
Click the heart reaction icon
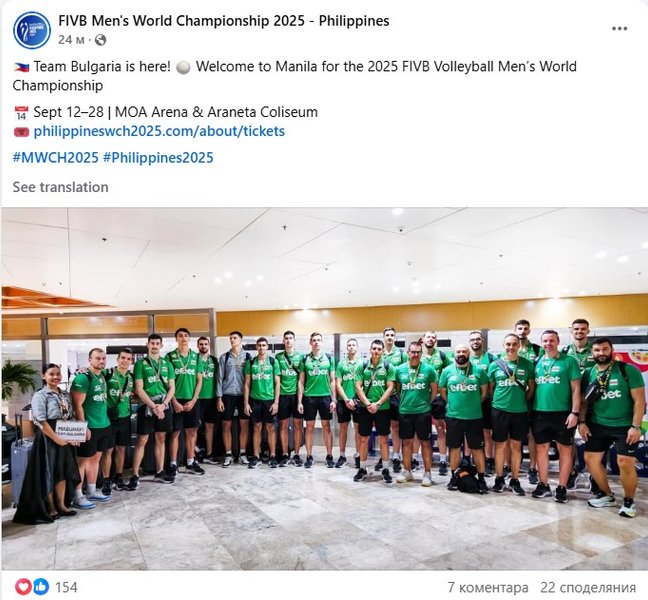(x=23, y=587)
